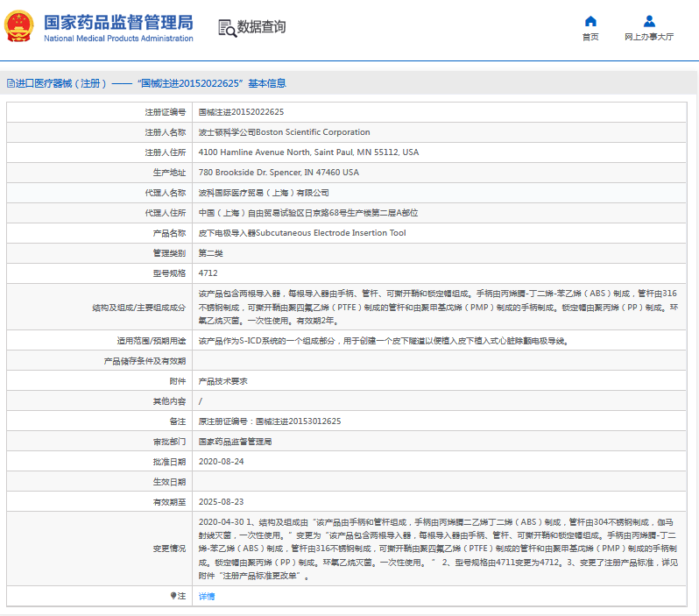Click the 首页 house icon
This screenshot has width=699, height=616.
(x=590, y=21)
